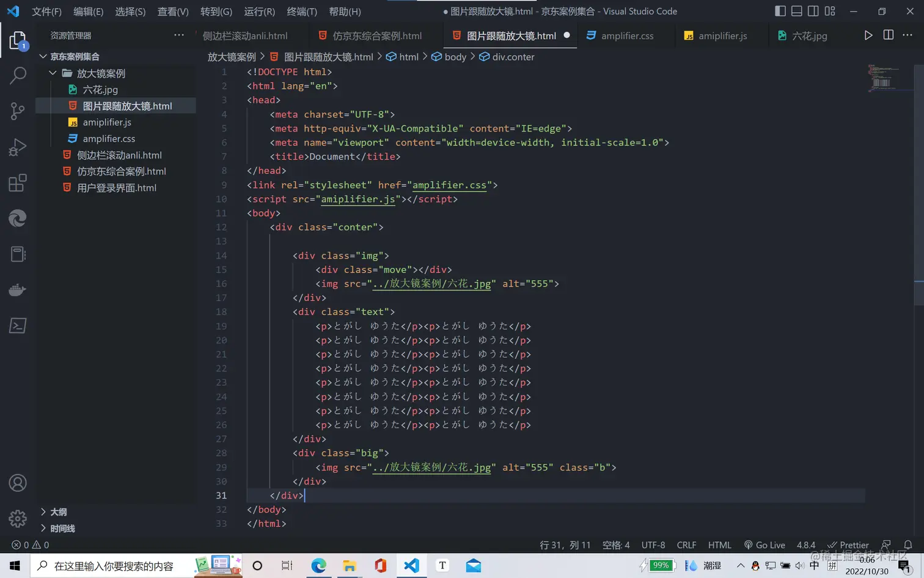
Task: Open File Explorer from the taskbar
Action: [x=350, y=566]
